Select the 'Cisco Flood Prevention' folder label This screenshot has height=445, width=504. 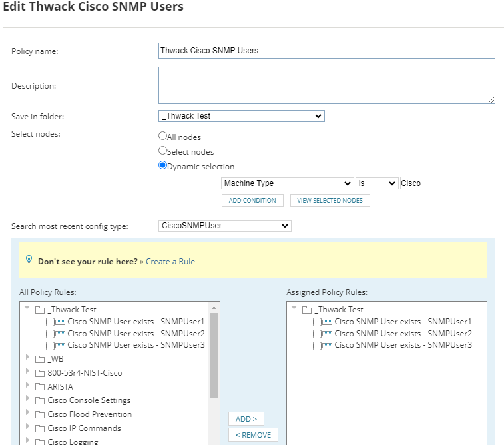[90, 414]
